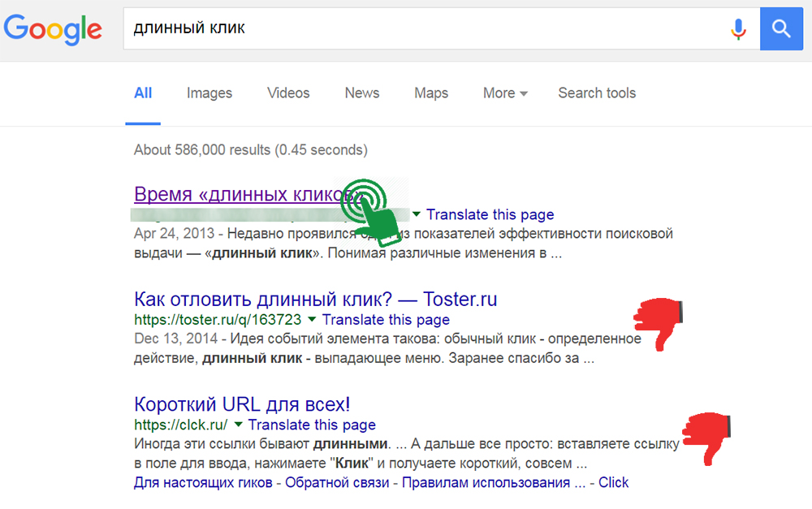This screenshot has width=812, height=509.
Task: Click in the search query field
Action: pyautogui.click(x=422, y=29)
